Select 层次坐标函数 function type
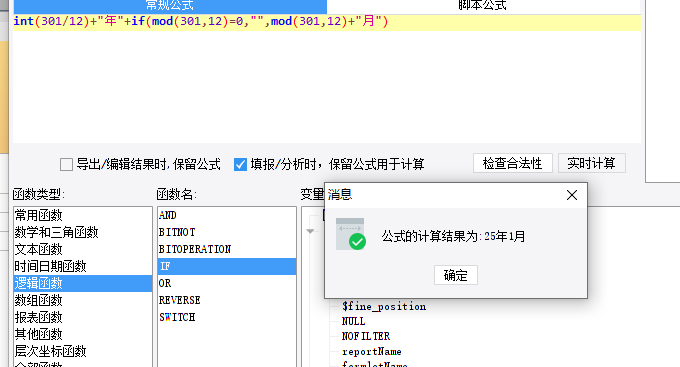Screen dimensions: 680x367 [x=83, y=351]
